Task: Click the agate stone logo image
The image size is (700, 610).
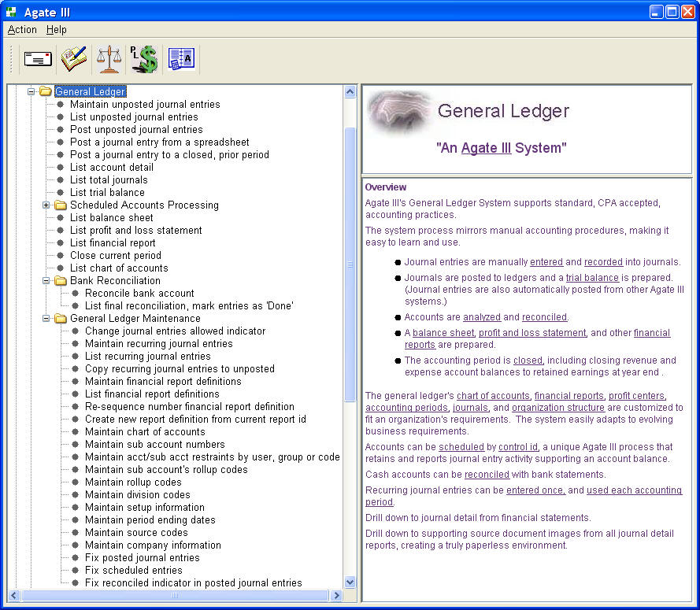Action: (x=399, y=113)
